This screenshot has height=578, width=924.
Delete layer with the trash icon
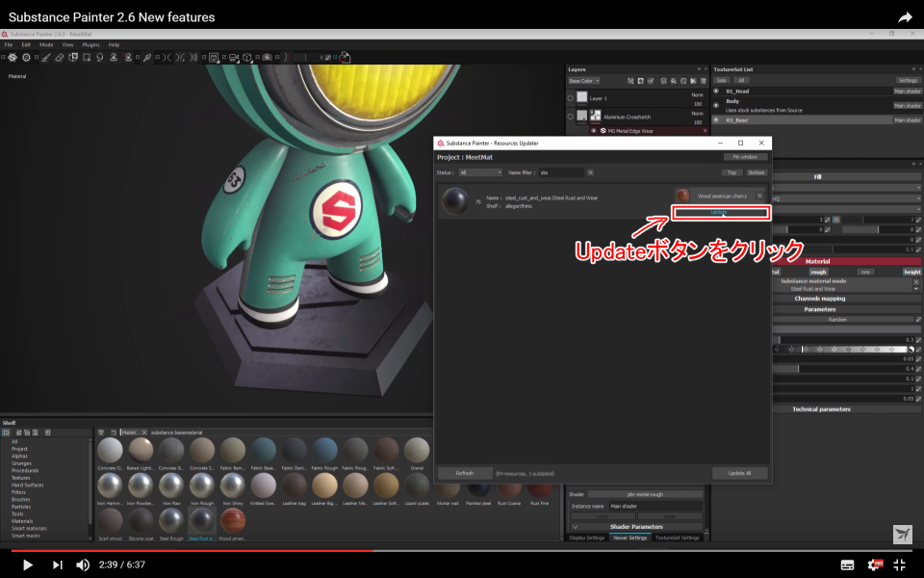coord(703,81)
